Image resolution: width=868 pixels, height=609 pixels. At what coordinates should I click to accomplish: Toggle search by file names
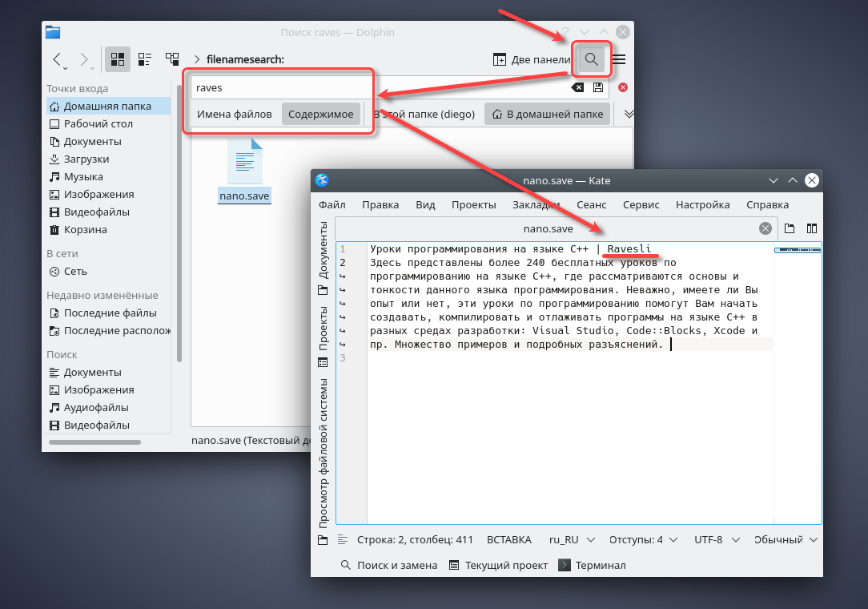coord(235,114)
